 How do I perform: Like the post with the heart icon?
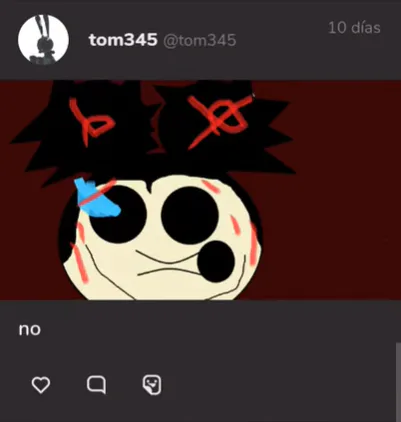[41, 385]
